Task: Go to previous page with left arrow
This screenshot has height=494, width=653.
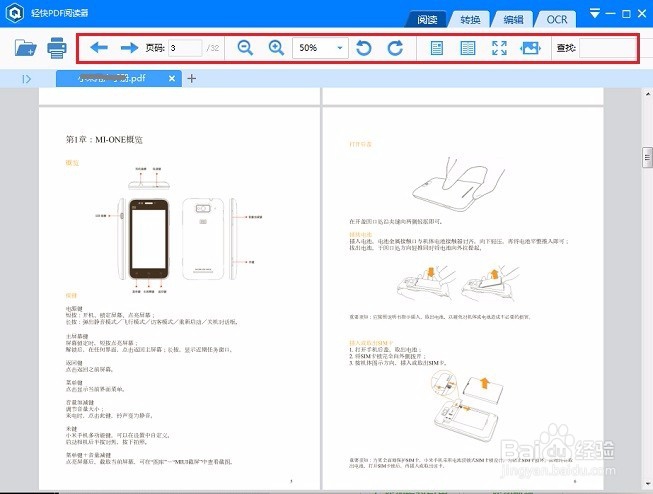Action: click(x=99, y=47)
